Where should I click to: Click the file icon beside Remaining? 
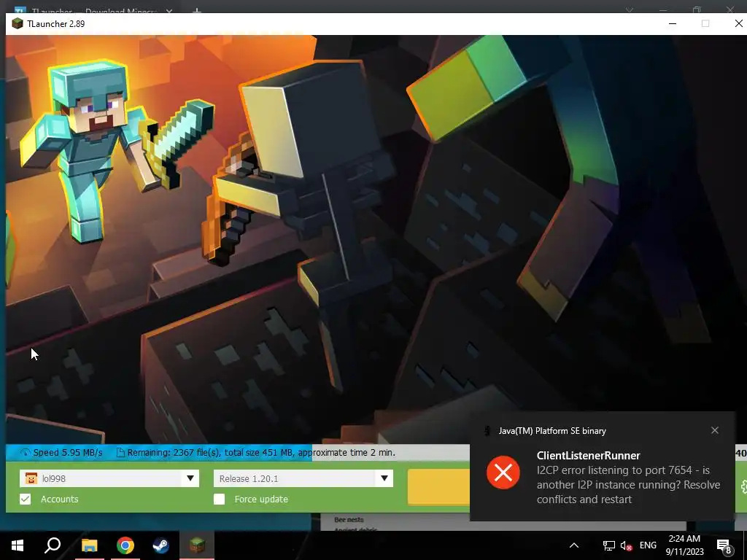click(120, 452)
